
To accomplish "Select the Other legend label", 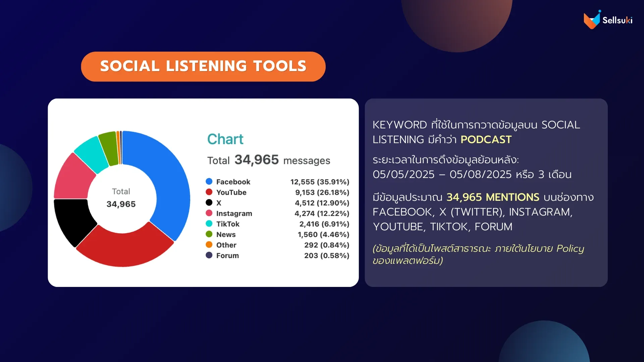I will [x=226, y=245].
